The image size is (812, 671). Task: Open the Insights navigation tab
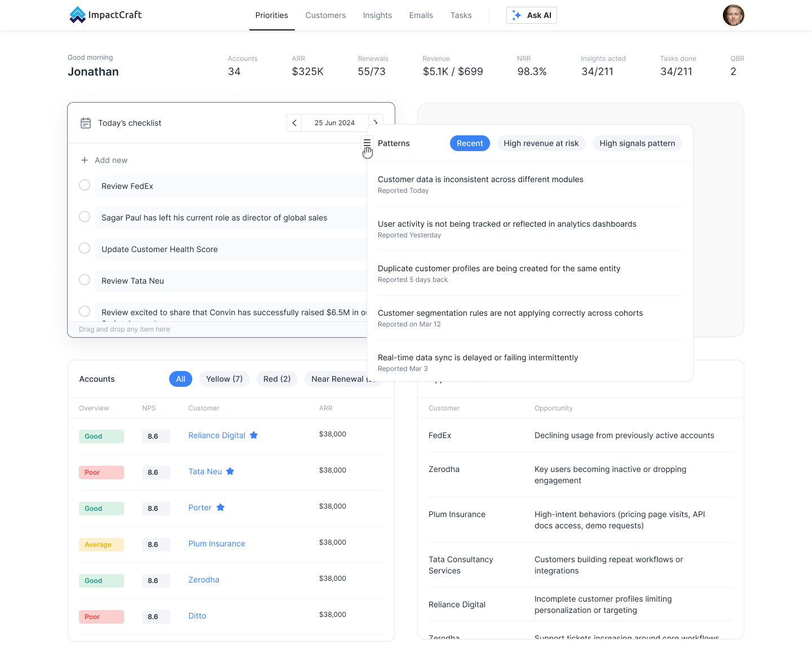pos(377,15)
